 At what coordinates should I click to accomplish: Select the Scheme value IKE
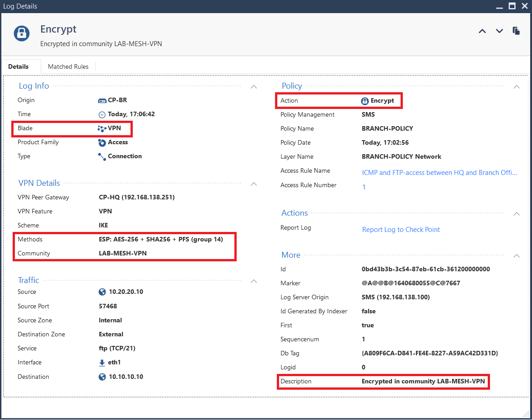103,226
